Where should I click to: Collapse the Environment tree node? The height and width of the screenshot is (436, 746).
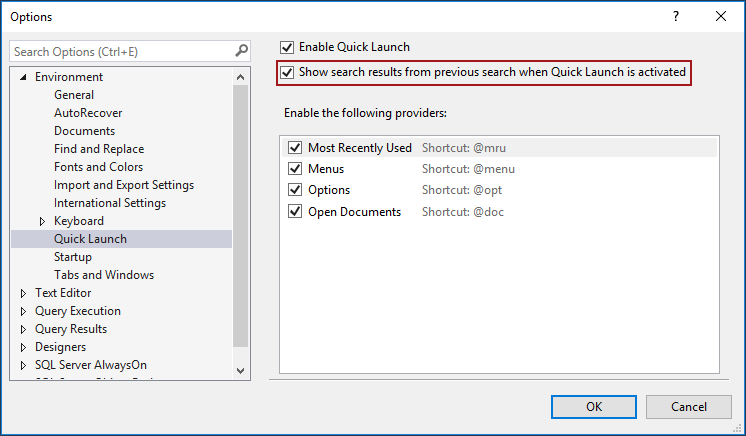(24, 77)
